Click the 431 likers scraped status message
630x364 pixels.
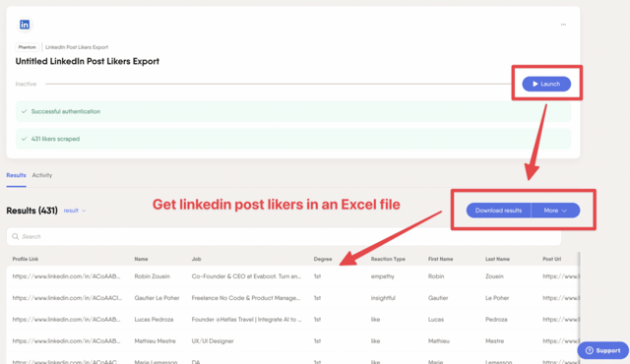click(293, 139)
